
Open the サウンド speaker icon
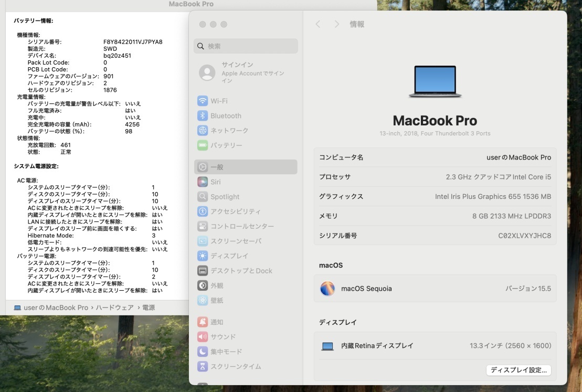tap(202, 337)
